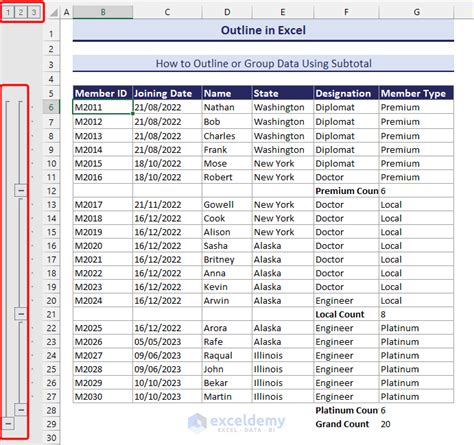Click John's state cell 'Illinois'

point(283,369)
